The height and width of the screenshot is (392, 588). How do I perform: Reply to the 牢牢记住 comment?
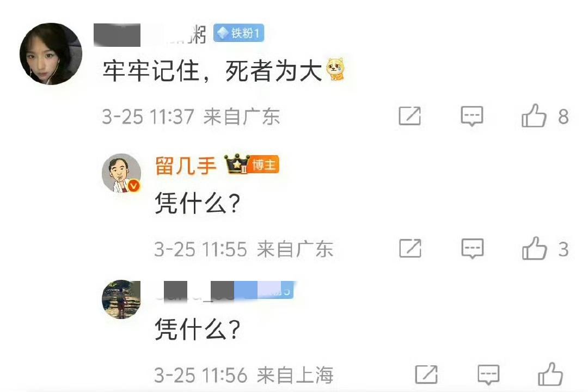click(471, 116)
